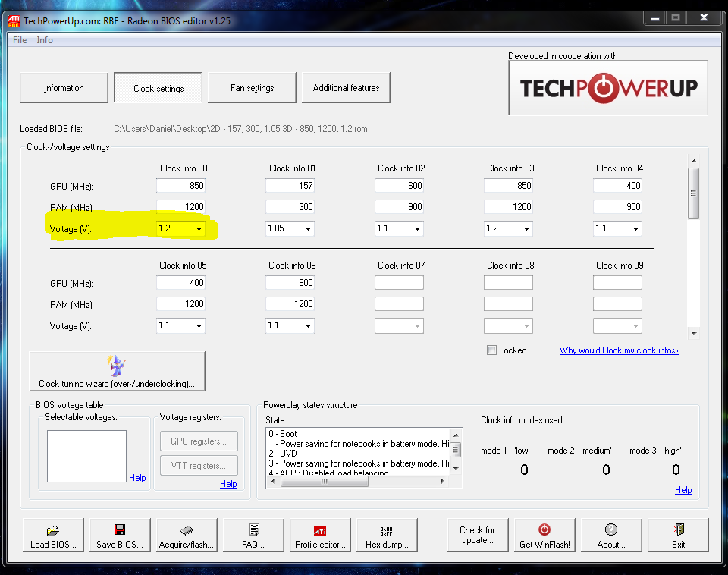Click the Selectable voltages list box

pyautogui.click(x=86, y=456)
